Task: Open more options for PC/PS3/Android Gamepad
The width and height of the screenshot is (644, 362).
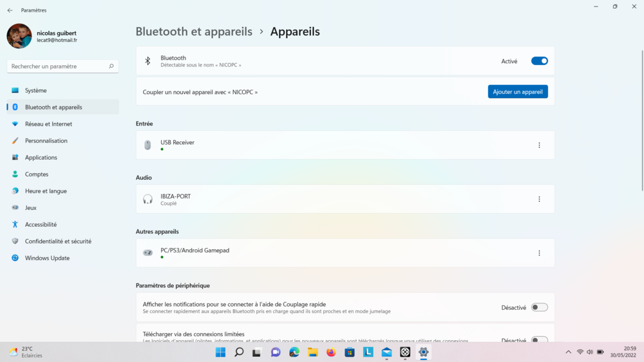Action: 539,253
